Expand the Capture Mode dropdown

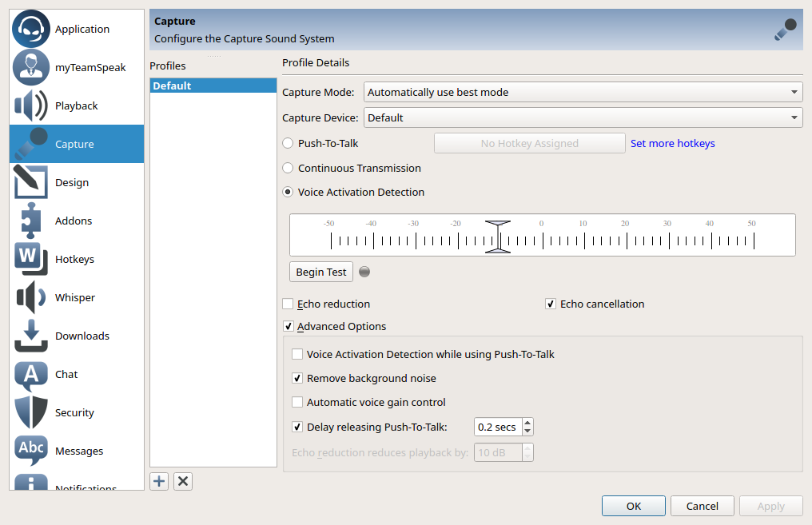point(583,93)
